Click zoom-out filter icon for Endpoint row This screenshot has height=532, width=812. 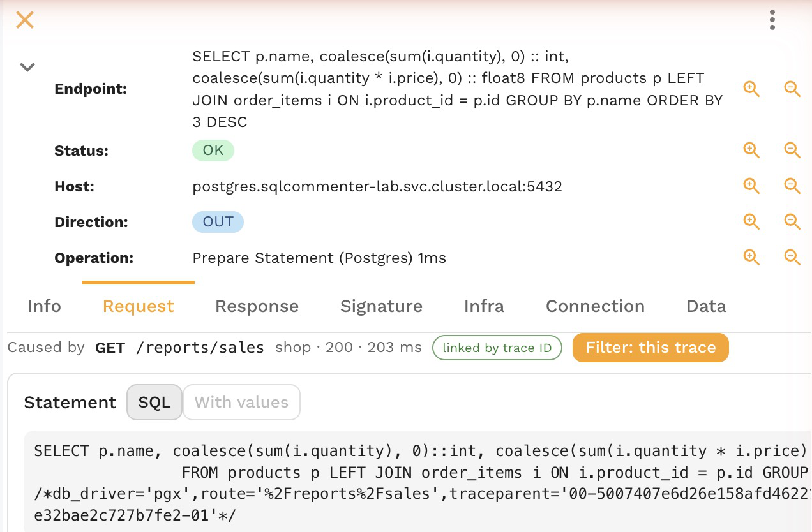[792, 89]
